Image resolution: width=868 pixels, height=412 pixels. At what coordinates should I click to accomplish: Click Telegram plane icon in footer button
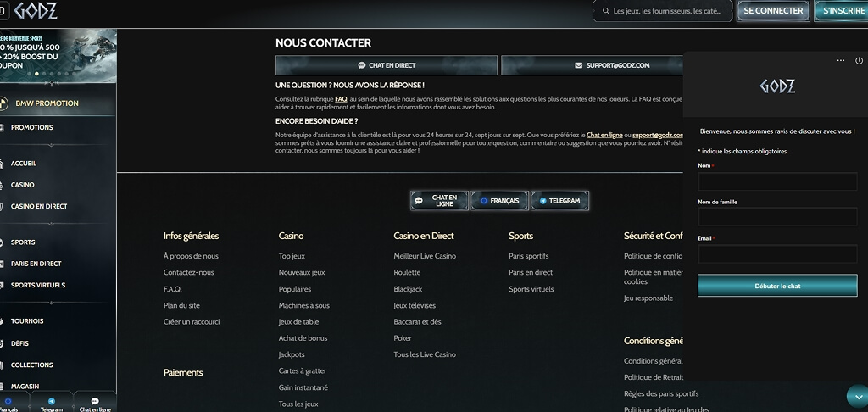(543, 201)
